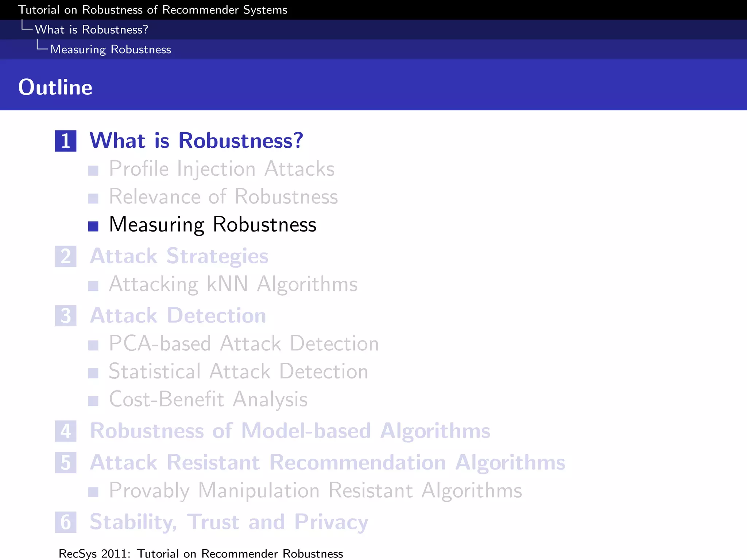This screenshot has height=560, width=747.
Task: Select section number 6 box
Action: point(66,522)
